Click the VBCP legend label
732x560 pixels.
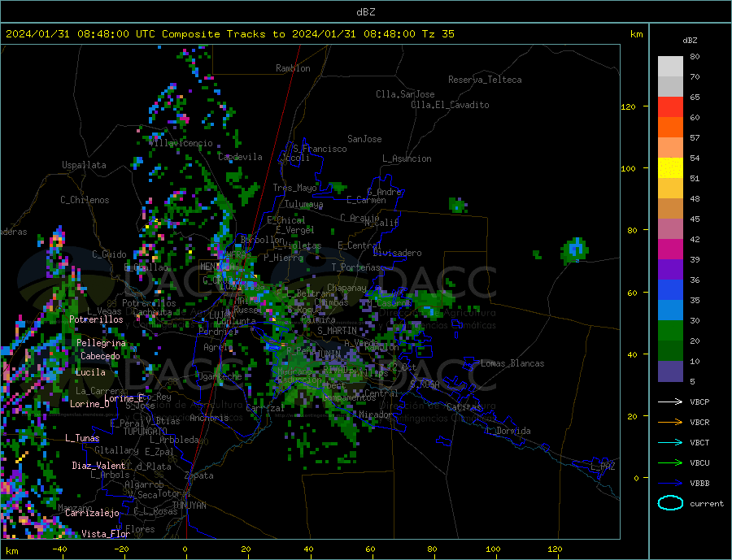(x=699, y=402)
